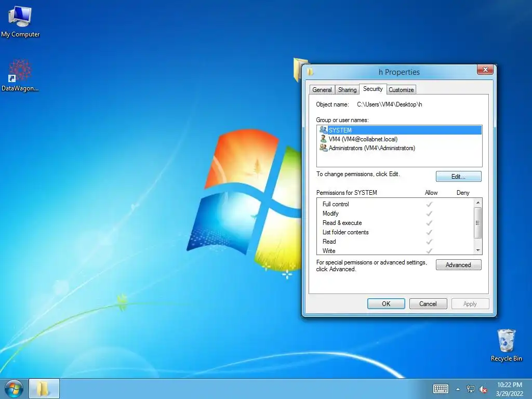The width and height of the screenshot is (532, 399).
Task: Click the Read Allow checkmark
Action: click(429, 242)
